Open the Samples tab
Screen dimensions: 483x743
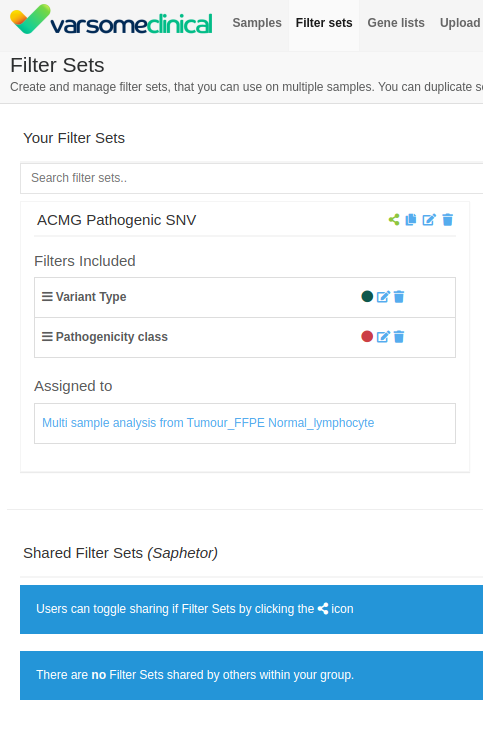[257, 23]
